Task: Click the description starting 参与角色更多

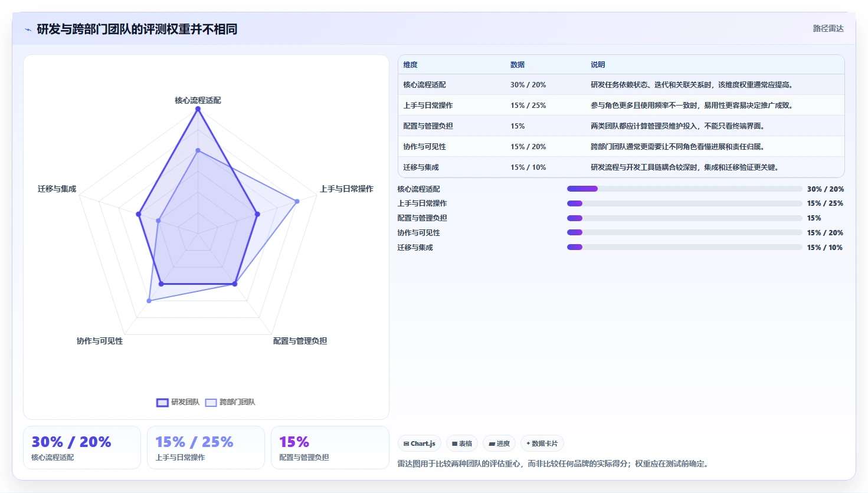Action: pos(693,106)
